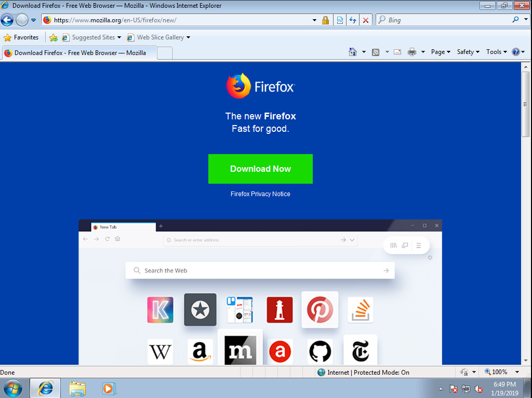Image resolution: width=532 pixels, height=398 pixels.
Task: Click the Add to Favorites Bar star icon
Action: click(x=53, y=37)
